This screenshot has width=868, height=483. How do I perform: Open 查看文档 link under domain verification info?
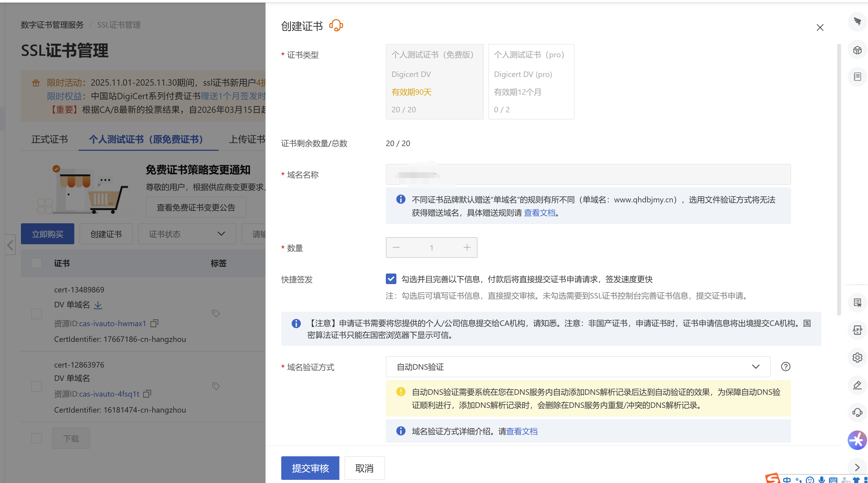click(522, 431)
